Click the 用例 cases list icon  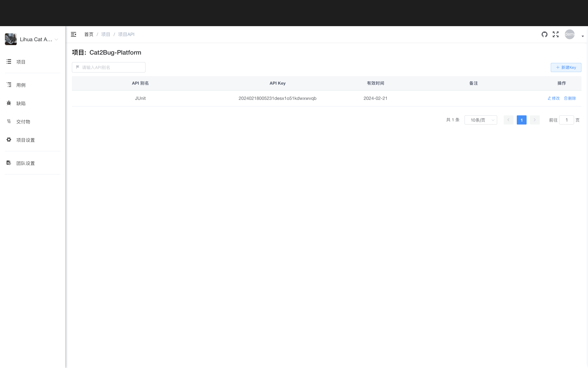coord(9,85)
